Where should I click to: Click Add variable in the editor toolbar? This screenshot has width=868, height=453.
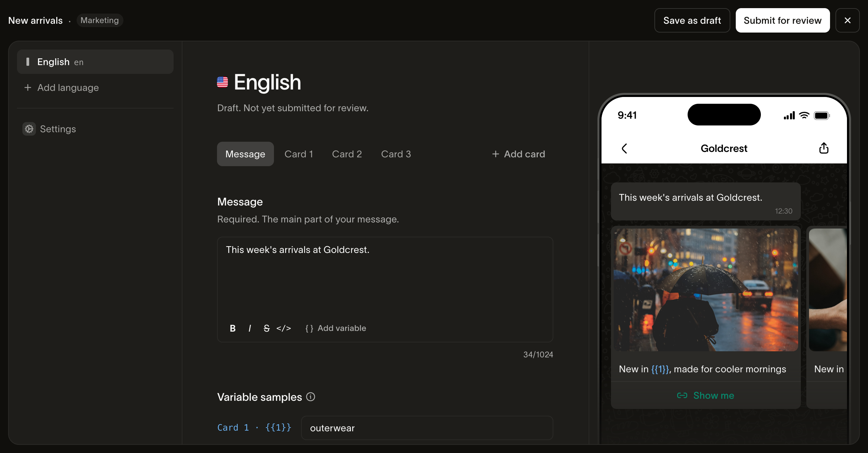336,328
